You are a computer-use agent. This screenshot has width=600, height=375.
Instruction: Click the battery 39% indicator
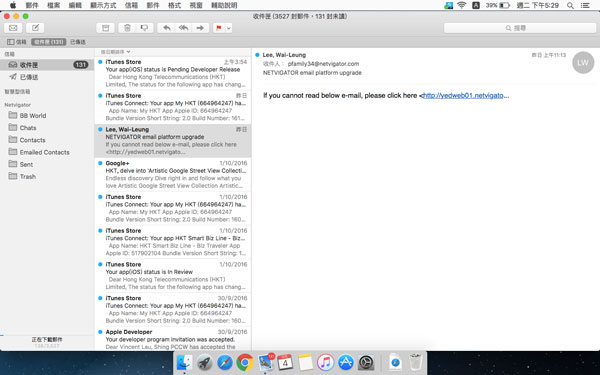pyautogui.click(x=498, y=5)
